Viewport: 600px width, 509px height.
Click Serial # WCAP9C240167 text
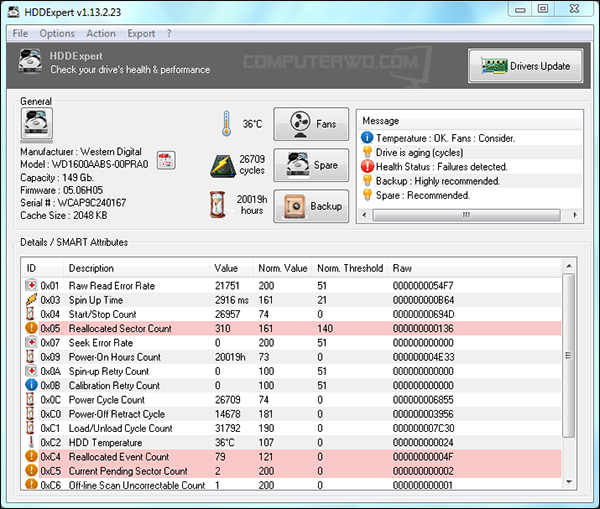coord(73,203)
